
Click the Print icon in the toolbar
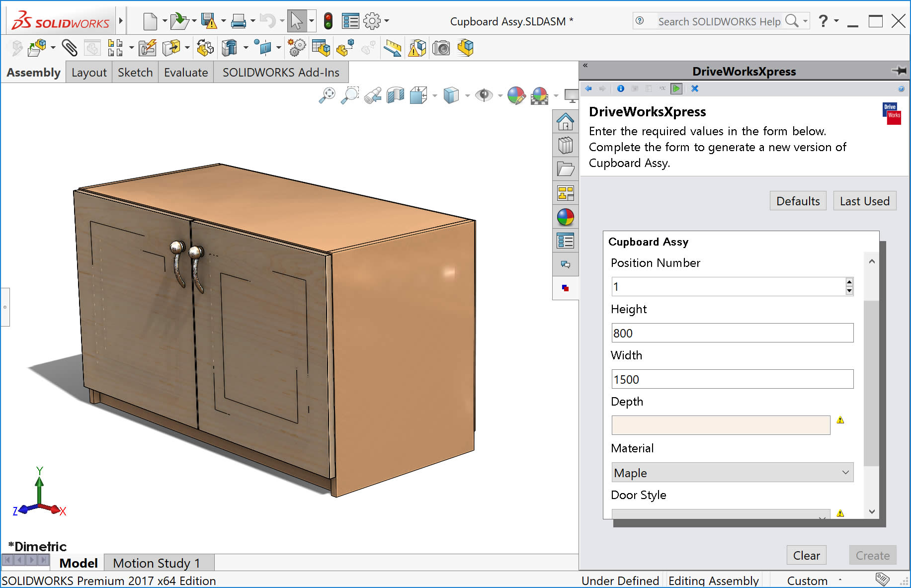[x=239, y=21]
